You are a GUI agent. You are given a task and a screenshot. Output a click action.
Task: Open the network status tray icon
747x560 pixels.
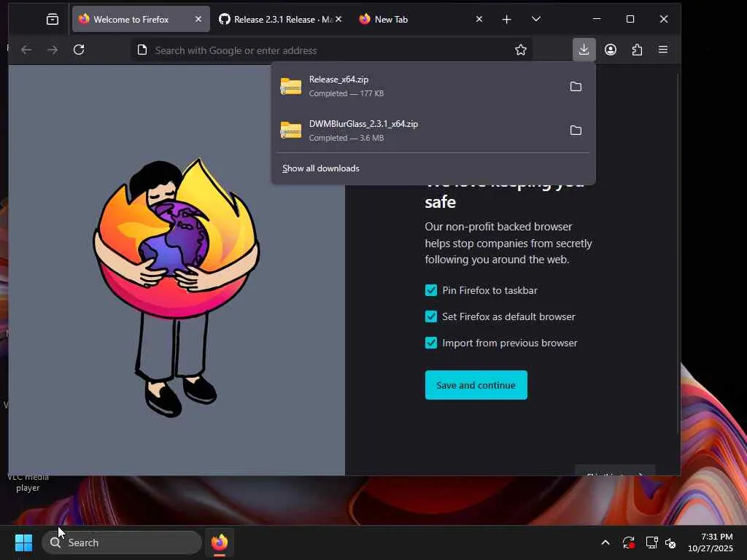click(651, 542)
